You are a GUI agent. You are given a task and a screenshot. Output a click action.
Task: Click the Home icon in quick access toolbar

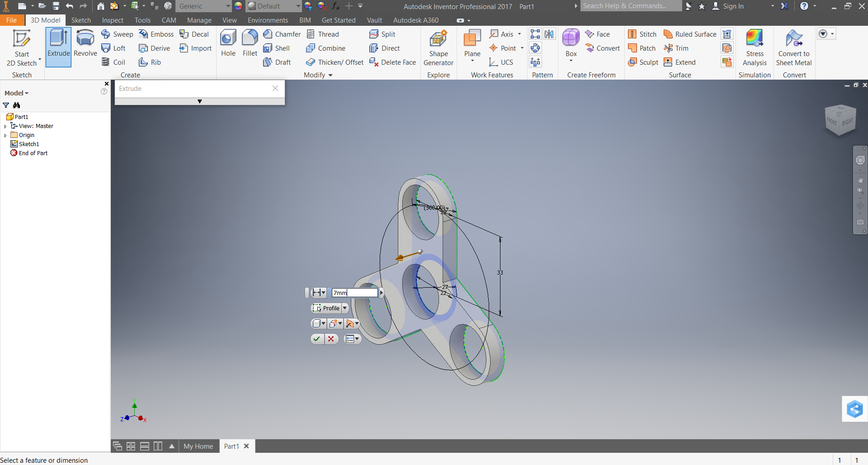coord(101,6)
